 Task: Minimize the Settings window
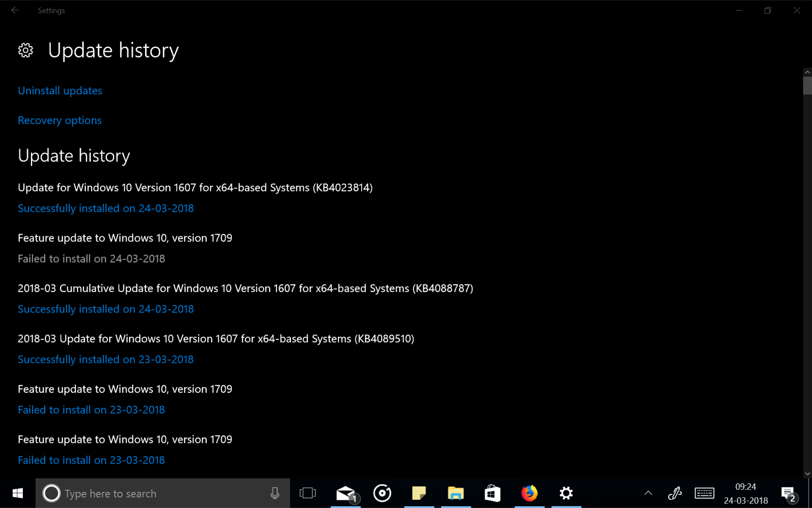coord(739,10)
